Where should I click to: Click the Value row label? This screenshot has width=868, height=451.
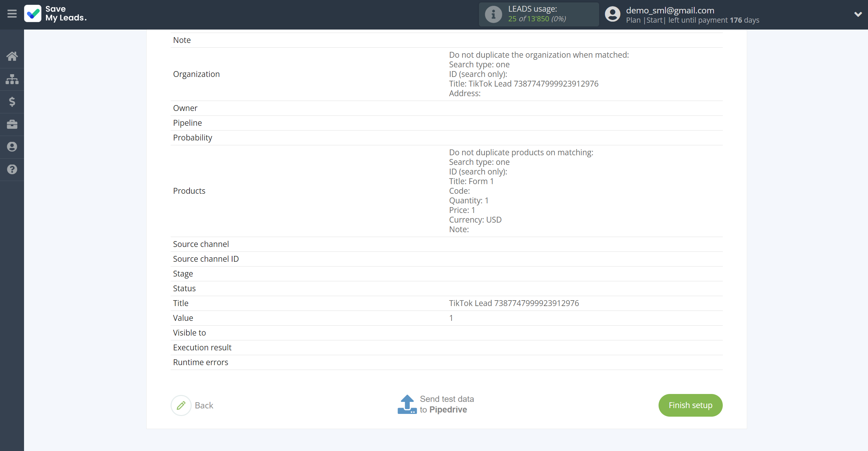coord(183,318)
